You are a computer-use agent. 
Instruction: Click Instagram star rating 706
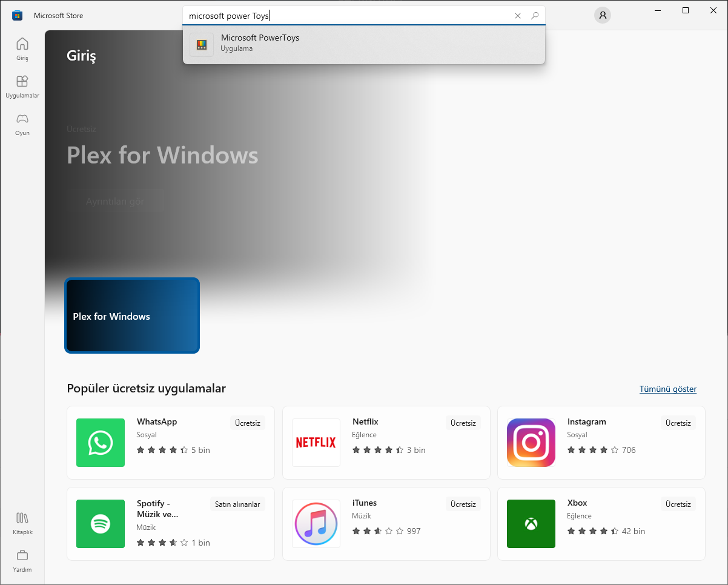click(601, 450)
